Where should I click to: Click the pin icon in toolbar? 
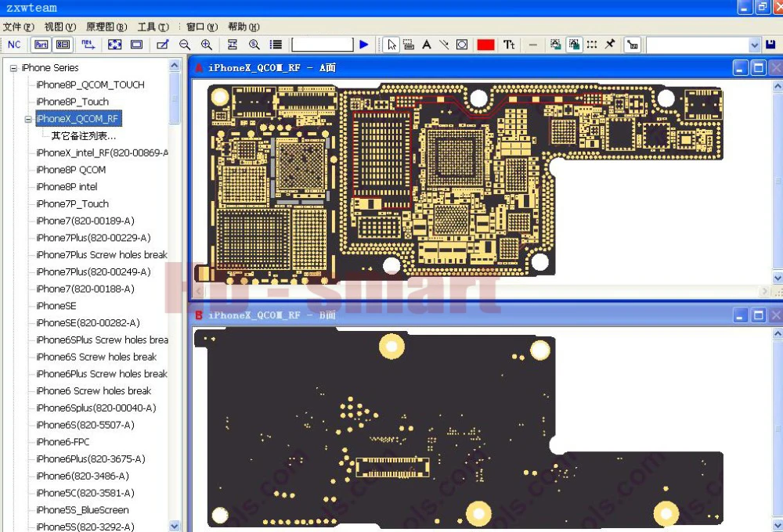tap(610, 45)
